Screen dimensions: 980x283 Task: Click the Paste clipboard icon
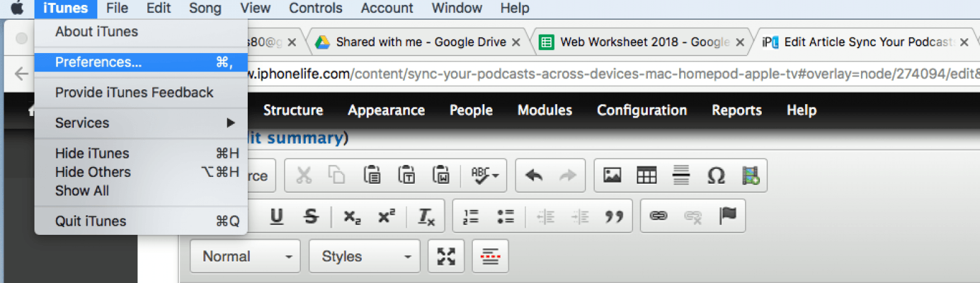click(x=372, y=176)
